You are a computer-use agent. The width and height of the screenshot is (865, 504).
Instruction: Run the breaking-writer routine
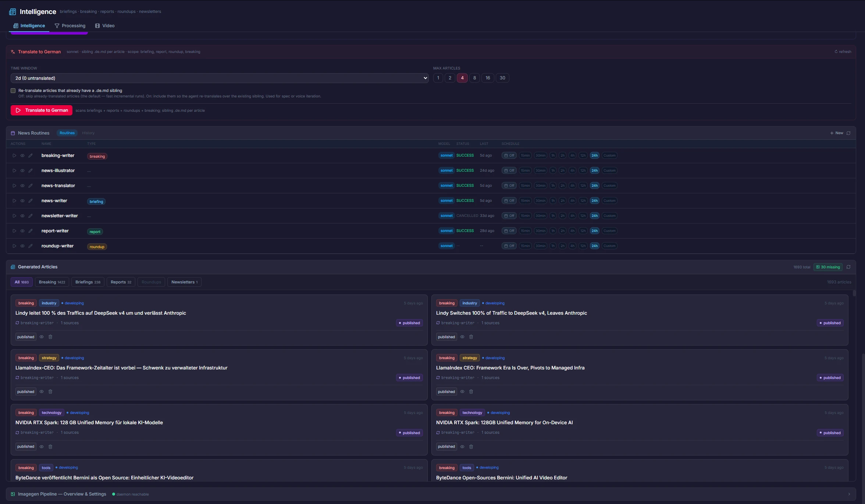tap(14, 156)
